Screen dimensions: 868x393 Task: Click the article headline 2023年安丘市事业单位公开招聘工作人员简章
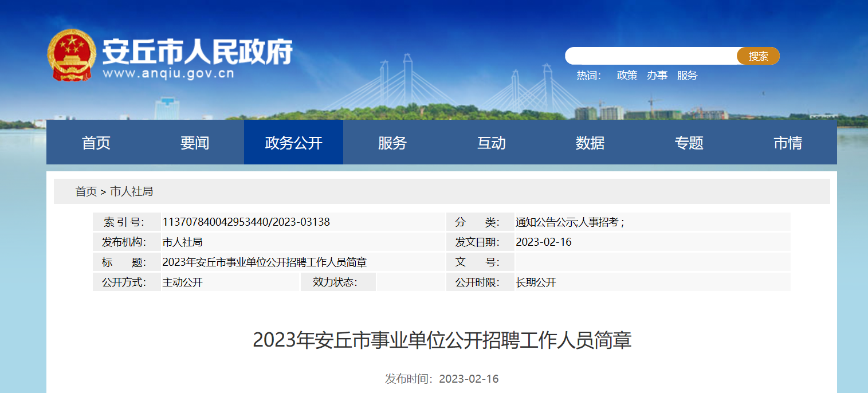(442, 340)
